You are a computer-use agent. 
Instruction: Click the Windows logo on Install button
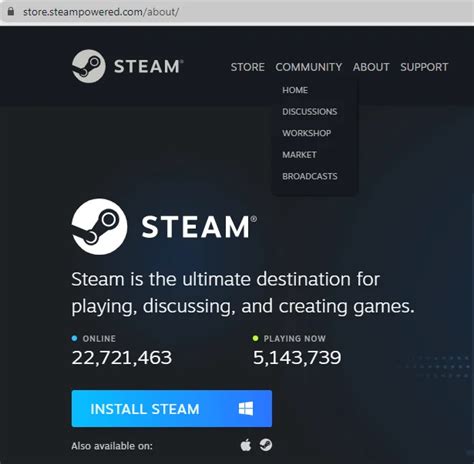click(246, 408)
